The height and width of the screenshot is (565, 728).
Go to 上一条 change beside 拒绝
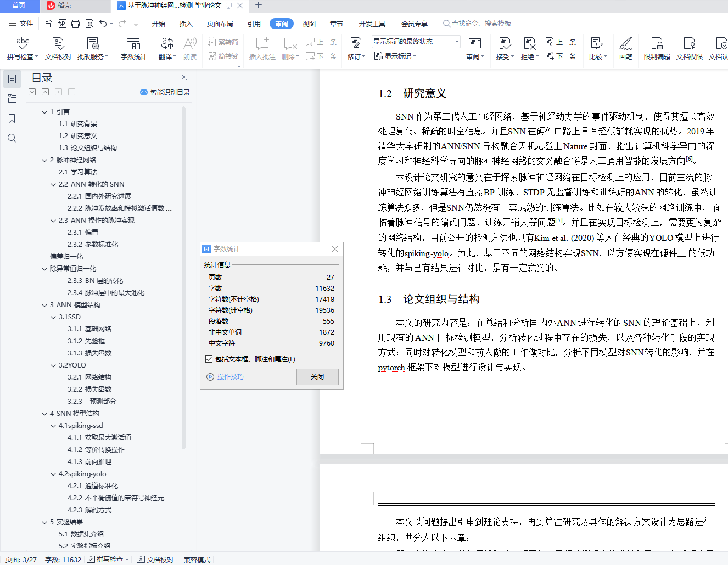[561, 42]
